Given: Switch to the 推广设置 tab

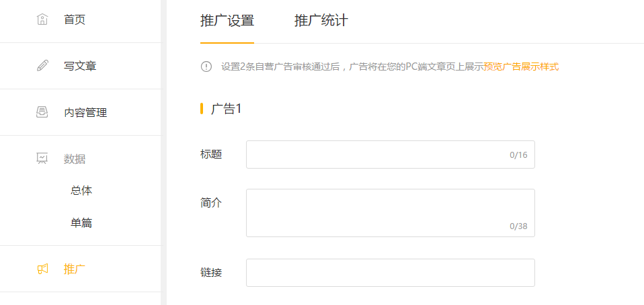Looking at the screenshot, I should click(x=227, y=21).
